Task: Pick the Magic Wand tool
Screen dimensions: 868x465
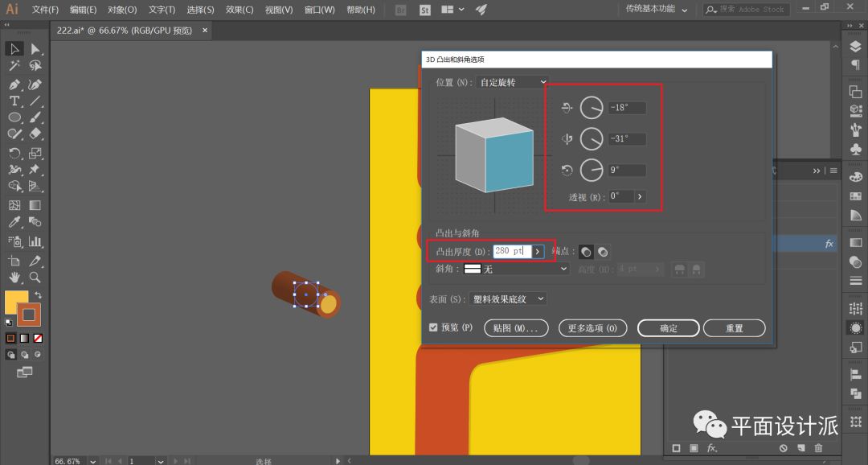Action: pyautogui.click(x=14, y=67)
